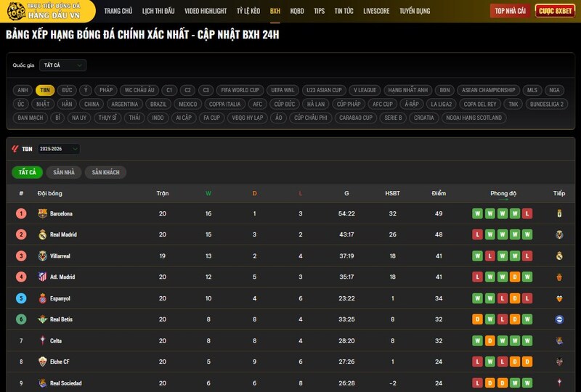Click the La Liga logo beside TBN
This screenshot has height=392, width=581.
15,149
